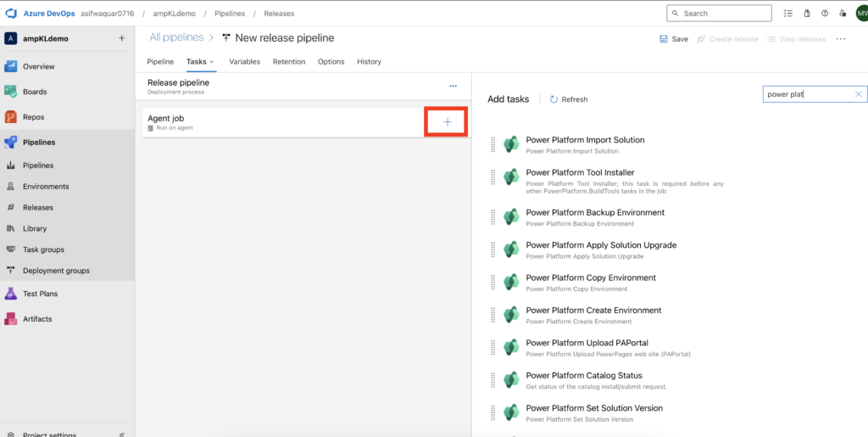Open the Boards hub icon
868x437 pixels.
click(x=10, y=92)
